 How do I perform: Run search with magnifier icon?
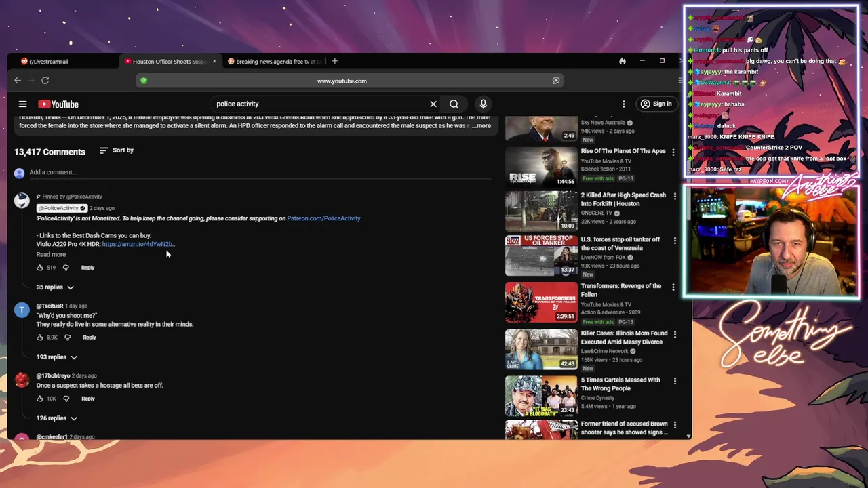click(x=454, y=104)
